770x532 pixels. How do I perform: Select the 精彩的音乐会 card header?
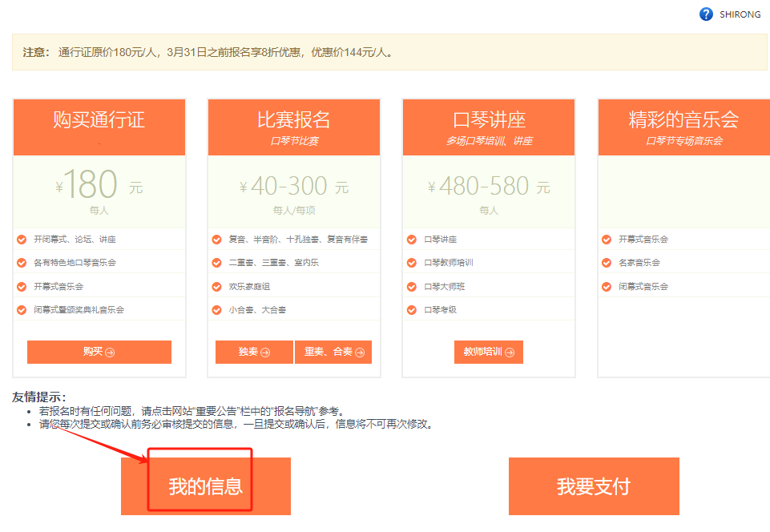coord(683,121)
